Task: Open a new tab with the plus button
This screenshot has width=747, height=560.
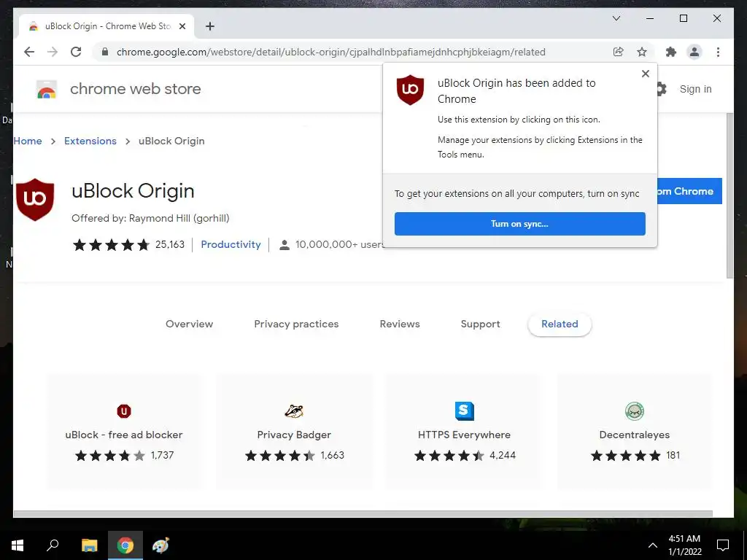Action: [x=210, y=26]
